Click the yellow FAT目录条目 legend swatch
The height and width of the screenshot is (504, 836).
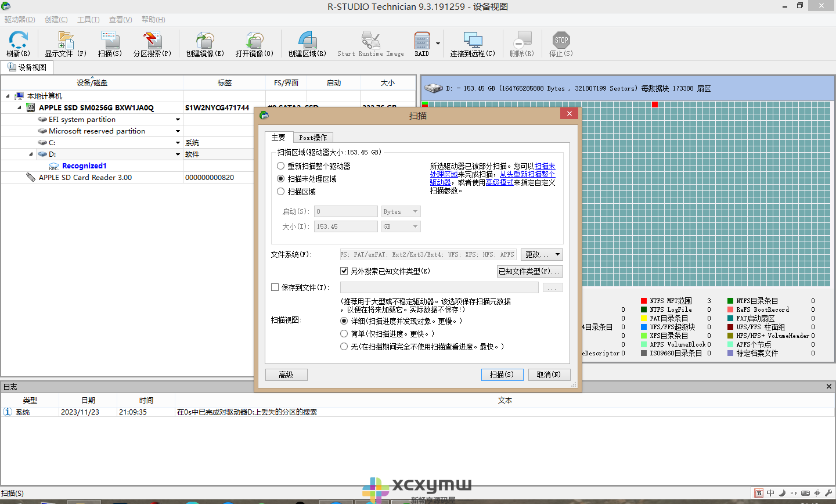click(x=644, y=318)
